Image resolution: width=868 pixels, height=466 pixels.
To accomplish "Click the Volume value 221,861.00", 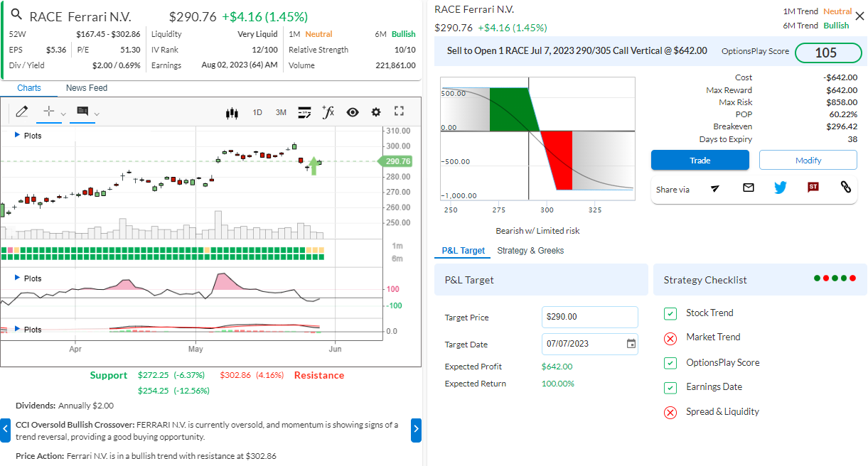I will pyautogui.click(x=395, y=65).
